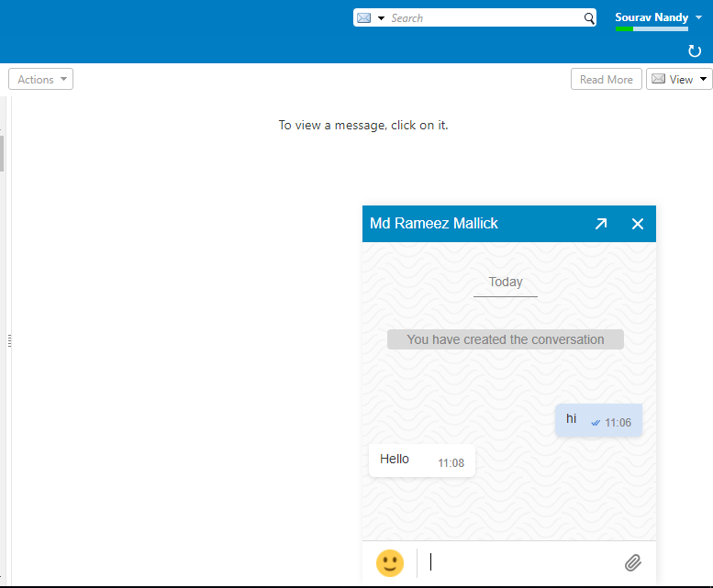This screenshot has height=588, width=713.
Task: Click the 11:08 timestamp on Hello
Action: click(451, 463)
